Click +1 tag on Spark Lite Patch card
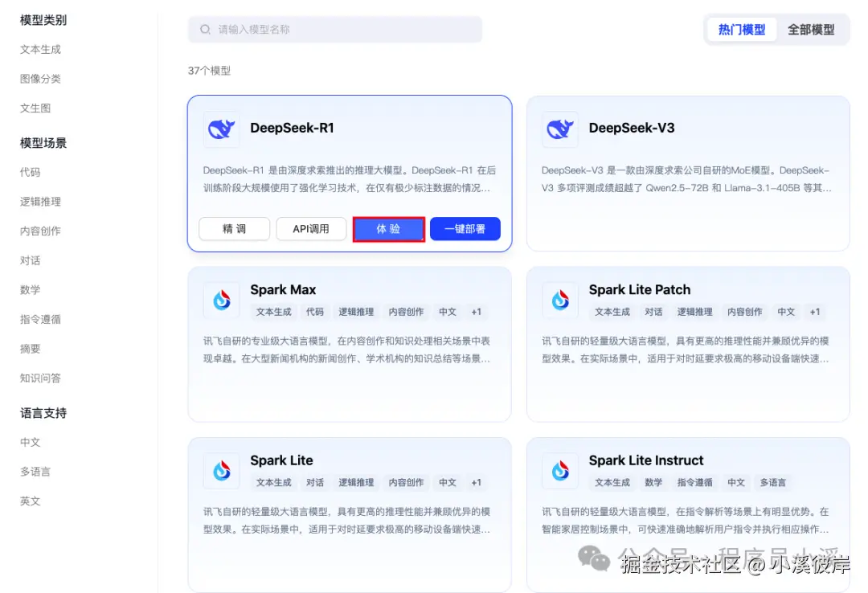Viewport: 868px width, 593px height. pos(815,312)
